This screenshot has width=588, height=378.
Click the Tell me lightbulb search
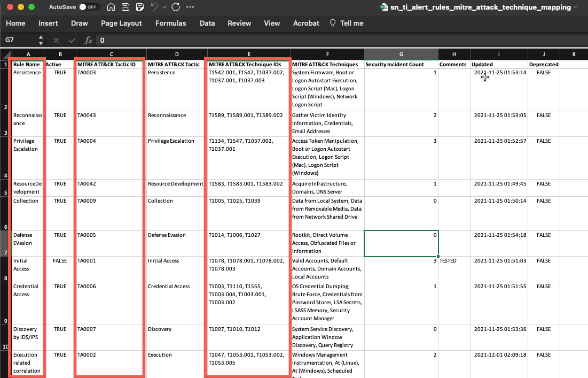coord(347,24)
